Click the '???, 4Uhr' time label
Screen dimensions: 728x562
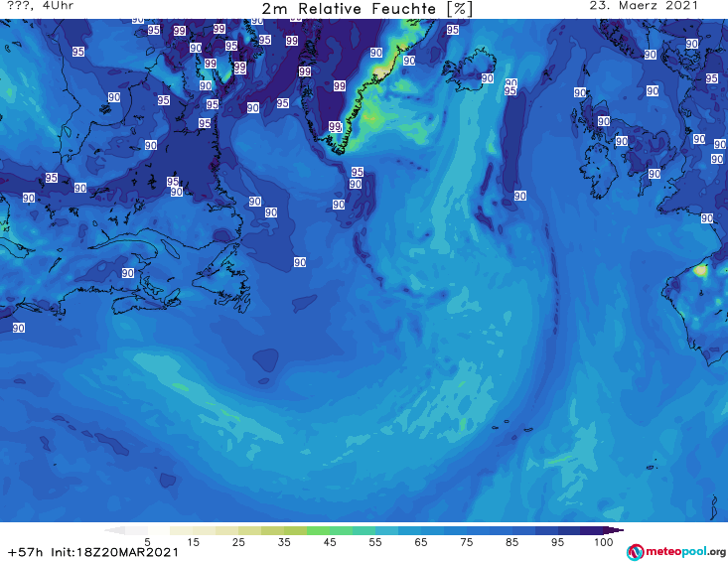coord(41,6)
